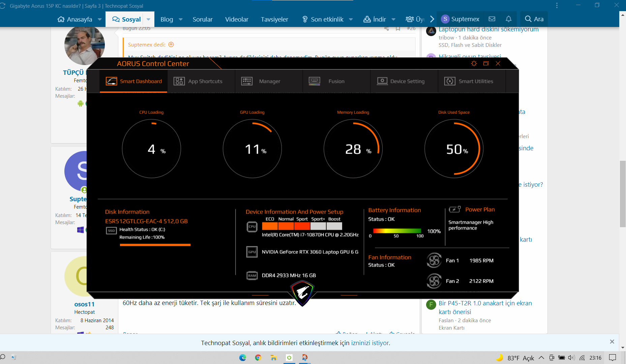Viewport: 626px width, 364px height.
Task: Open the Smart Utilities tab
Action: coord(472,81)
